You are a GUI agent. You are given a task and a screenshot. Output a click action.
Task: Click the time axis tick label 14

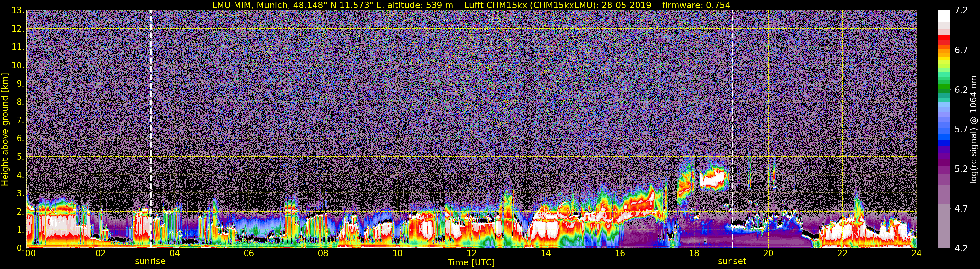545,253
